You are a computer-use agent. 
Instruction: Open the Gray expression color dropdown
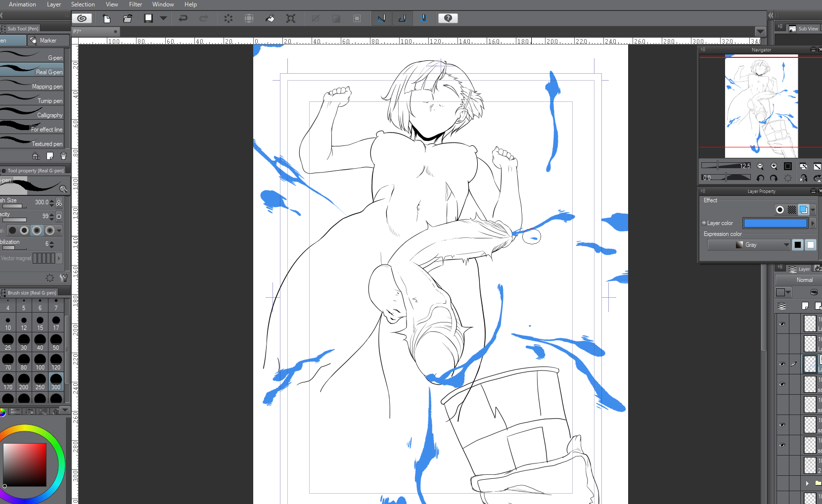[749, 245]
